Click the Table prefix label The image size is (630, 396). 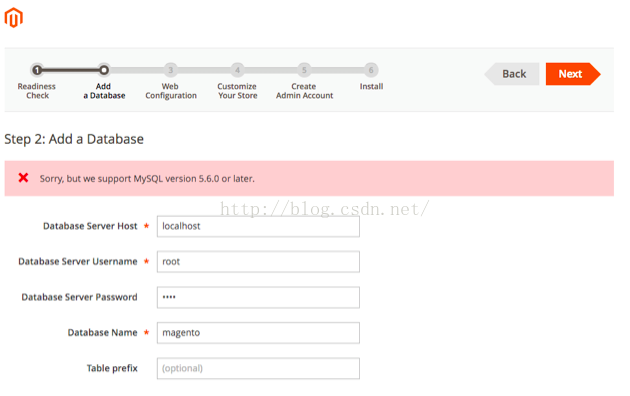click(112, 368)
